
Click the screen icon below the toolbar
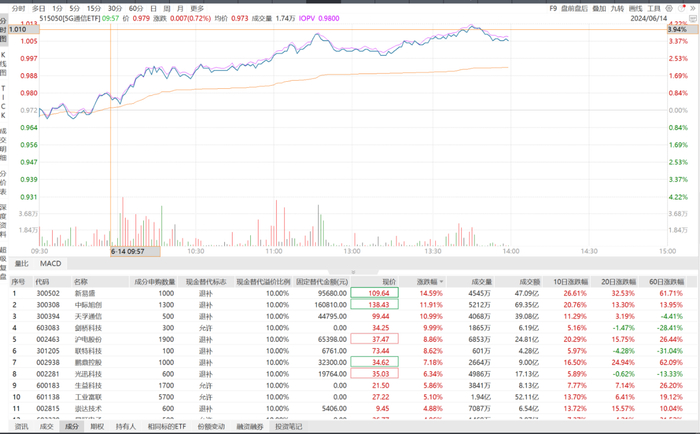coord(693,19)
